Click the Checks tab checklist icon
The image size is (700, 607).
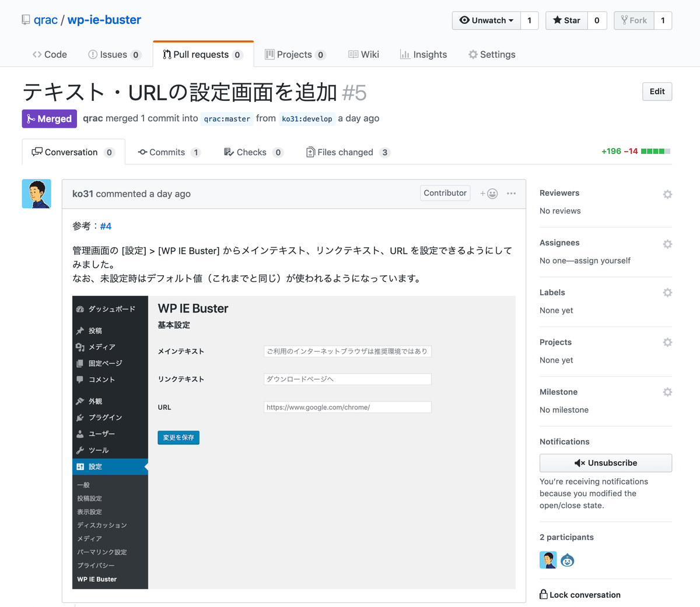point(229,152)
